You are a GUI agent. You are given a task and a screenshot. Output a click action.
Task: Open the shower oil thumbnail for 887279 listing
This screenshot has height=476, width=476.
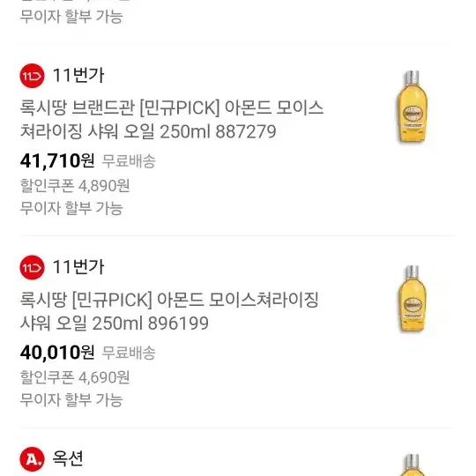click(413, 107)
